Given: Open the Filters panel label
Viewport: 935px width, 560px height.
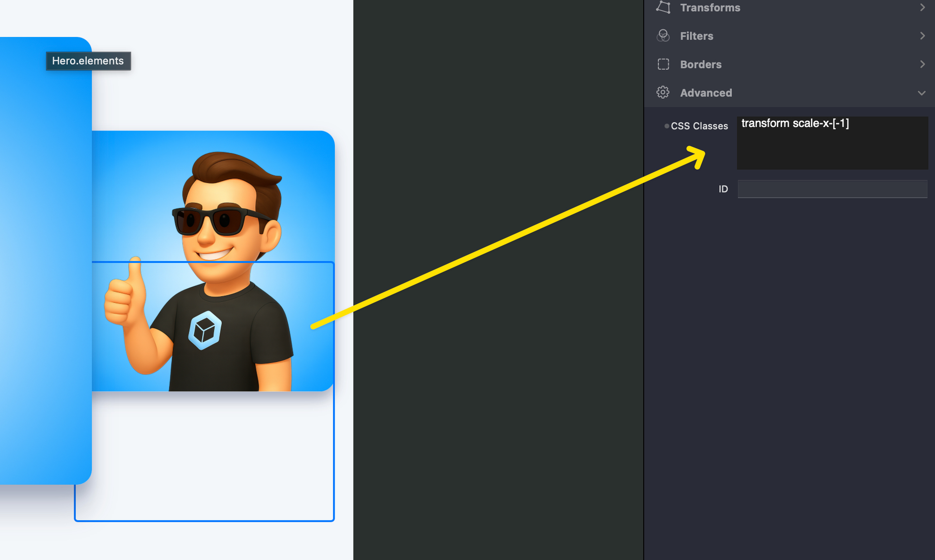Looking at the screenshot, I should [696, 36].
